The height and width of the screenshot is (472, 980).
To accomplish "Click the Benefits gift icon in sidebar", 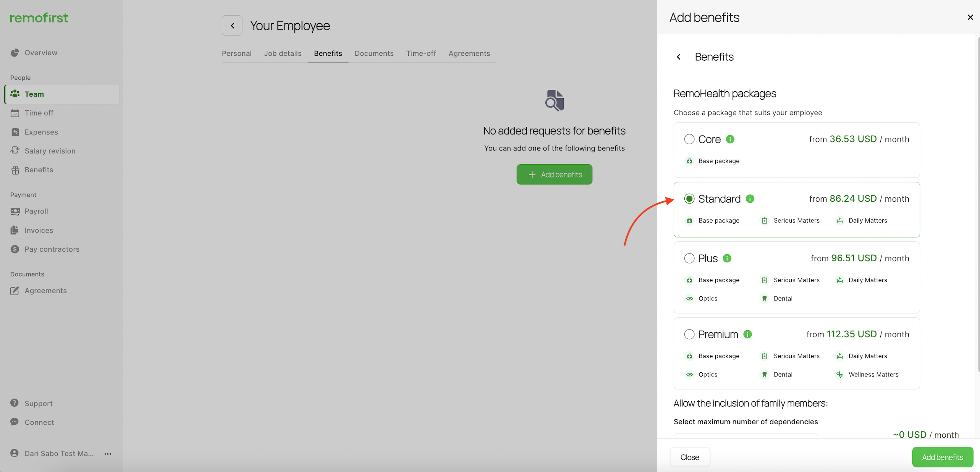I will click(x=15, y=170).
